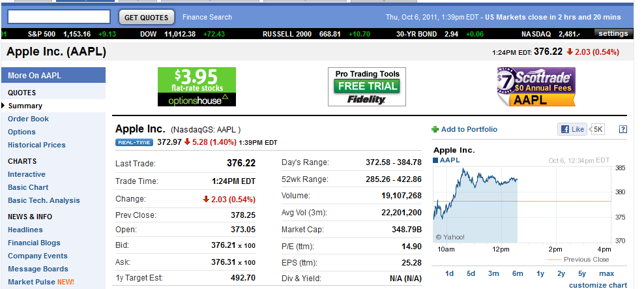This screenshot has width=644, height=289.
Task: Click the Last Trade value 376.22
Action: coord(241,163)
